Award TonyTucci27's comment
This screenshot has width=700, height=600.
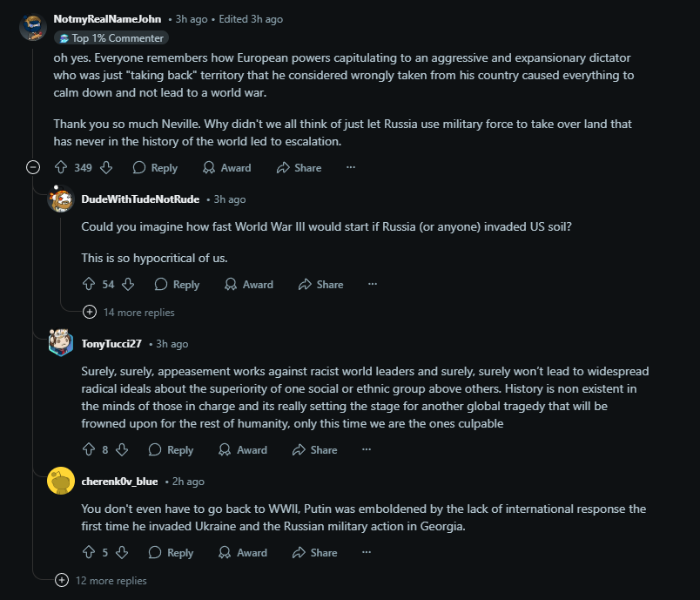(243, 449)
